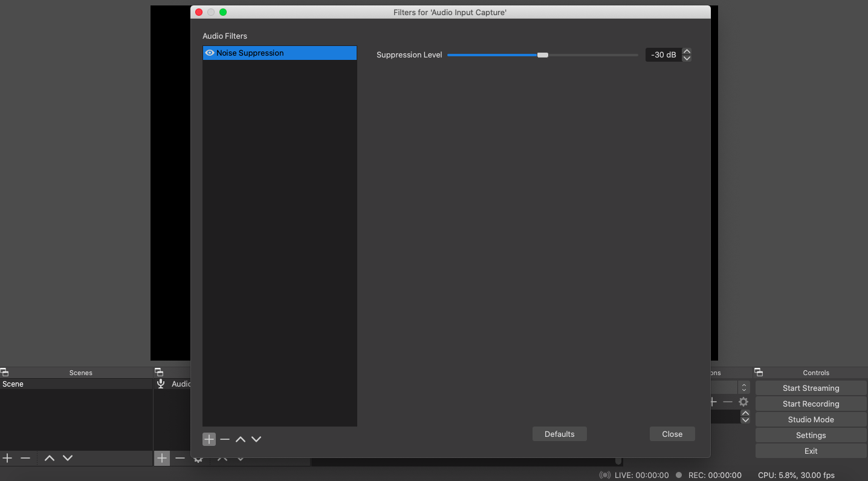The height and width of the screenshot is (481, 868).
Task: Click the Suppression Level slider handle
Action: pyautogui.click(x=543, y=55)
